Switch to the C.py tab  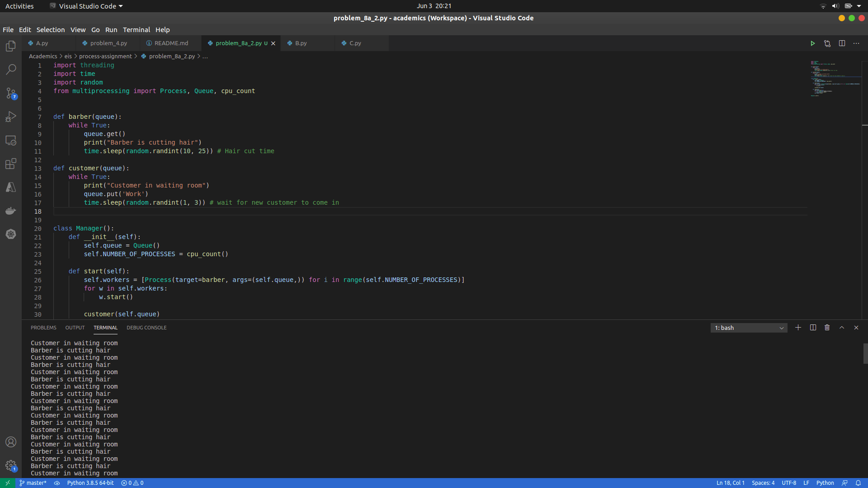point(362,43)
